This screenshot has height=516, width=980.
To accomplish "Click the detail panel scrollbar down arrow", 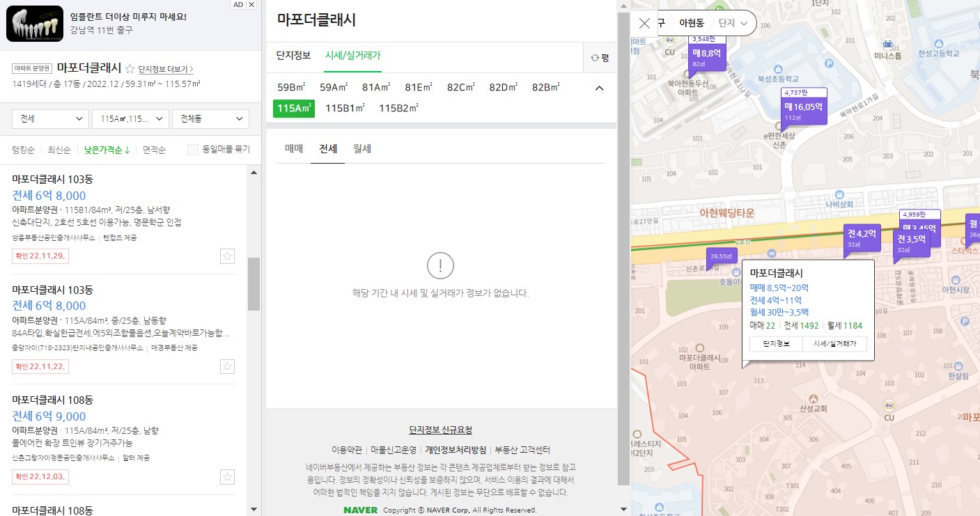I will point(623,509).
